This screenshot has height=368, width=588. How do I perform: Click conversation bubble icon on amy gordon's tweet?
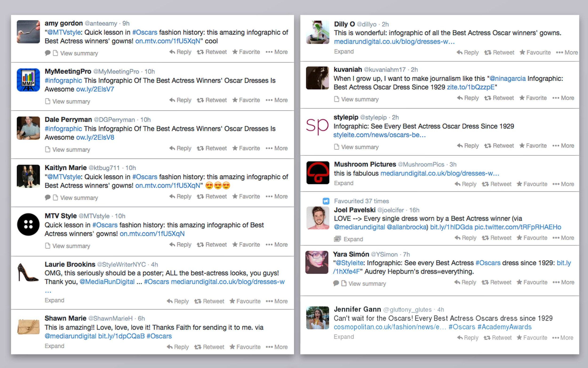click(x=48, y=53)
